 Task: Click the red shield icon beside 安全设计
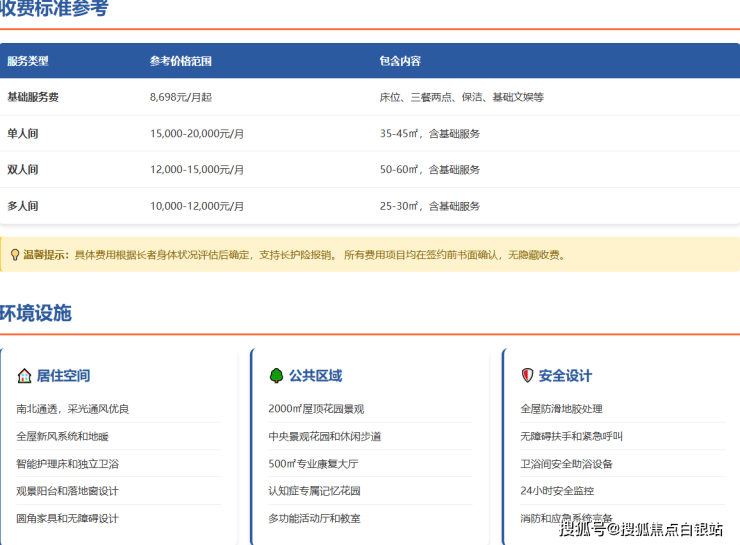tap(527, 376)
